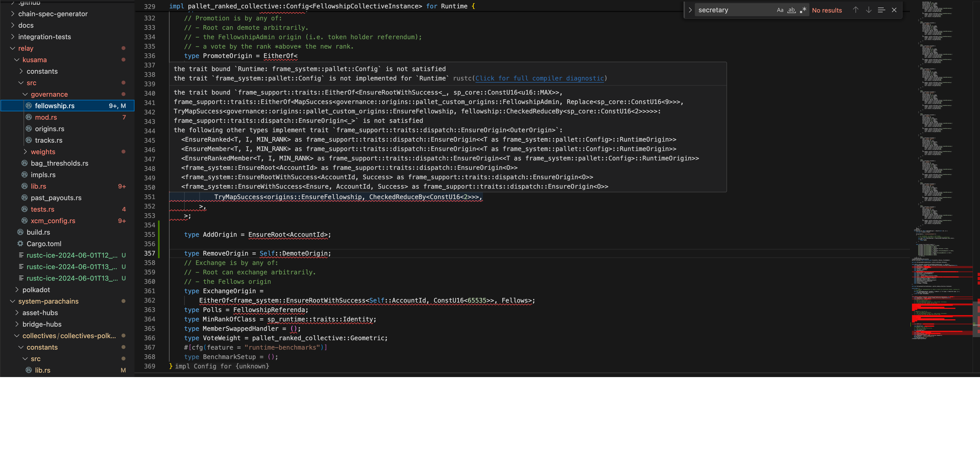Click the source control dot on relay folder
This screenshot has width=980, height=474.
coord(123,48)
